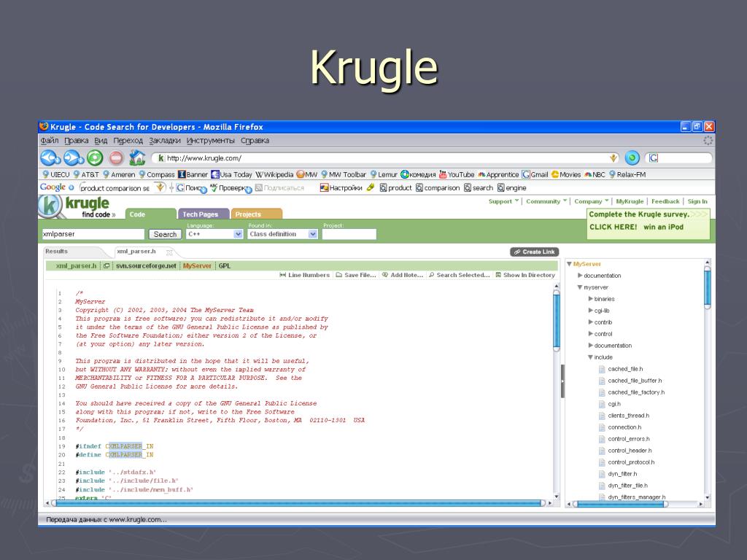
Task: Click the Create Link button
Action: click(534, 252)
